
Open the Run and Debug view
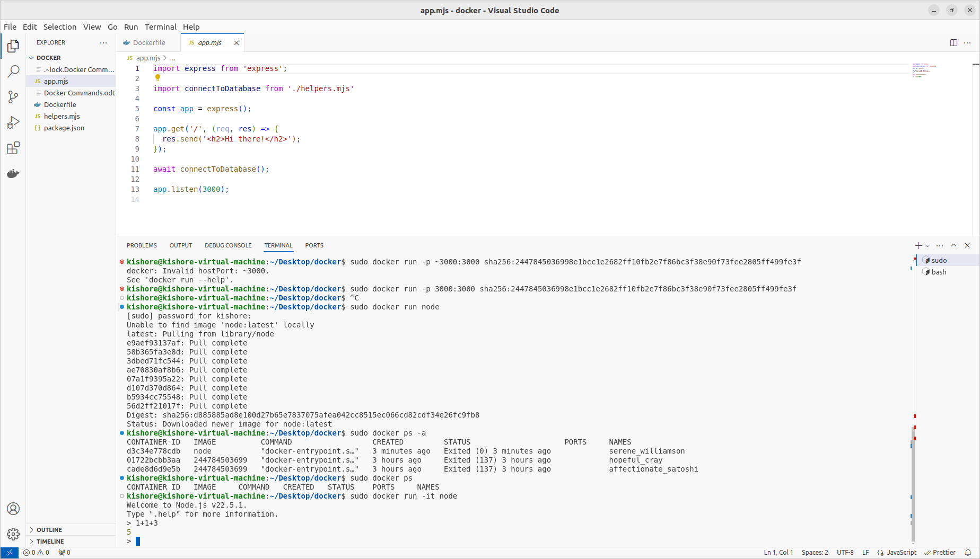[x=13, y=122]
